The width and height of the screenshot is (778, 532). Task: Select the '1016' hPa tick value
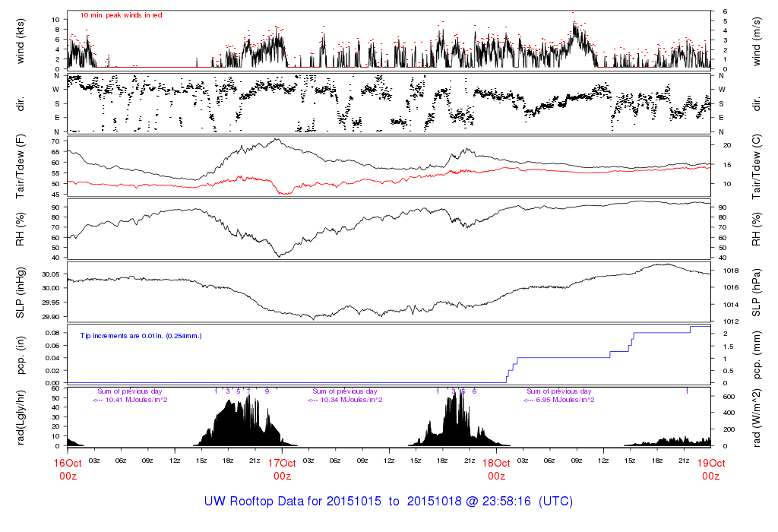point(731,287)
